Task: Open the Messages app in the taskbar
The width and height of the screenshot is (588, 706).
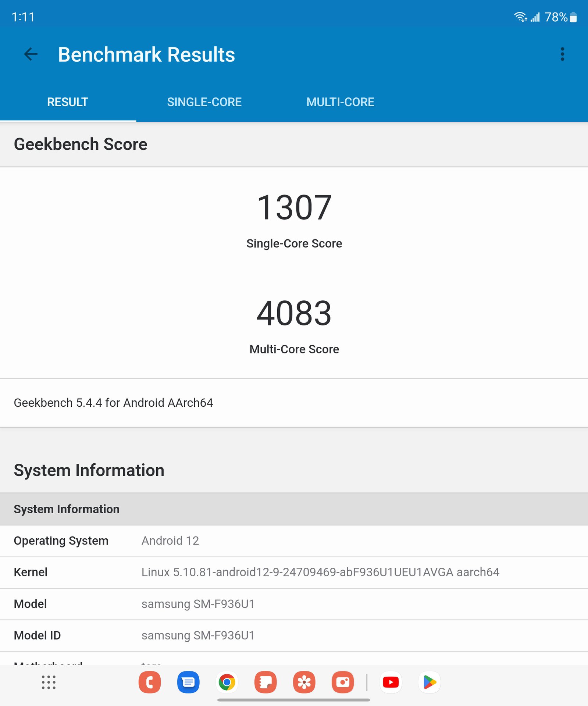Action: [x=188, y=682]
